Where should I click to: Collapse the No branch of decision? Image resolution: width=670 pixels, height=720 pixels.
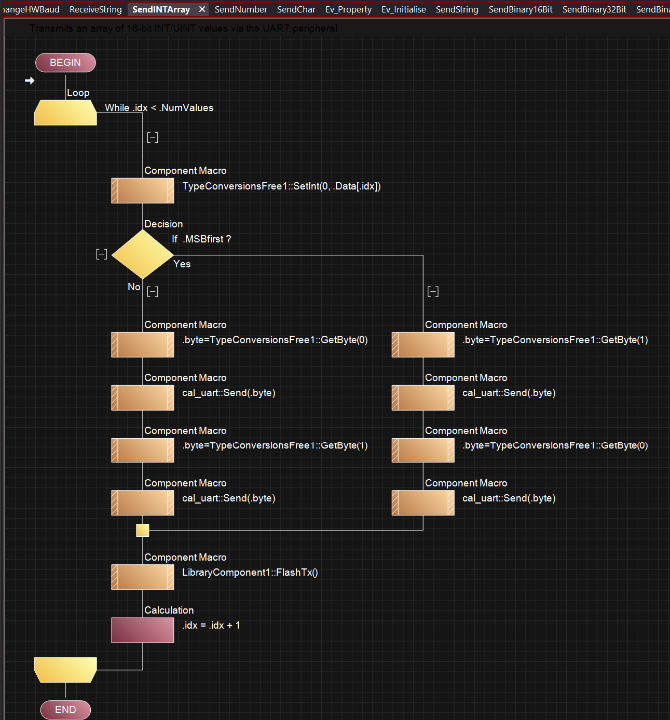click(x=152, y=291)
